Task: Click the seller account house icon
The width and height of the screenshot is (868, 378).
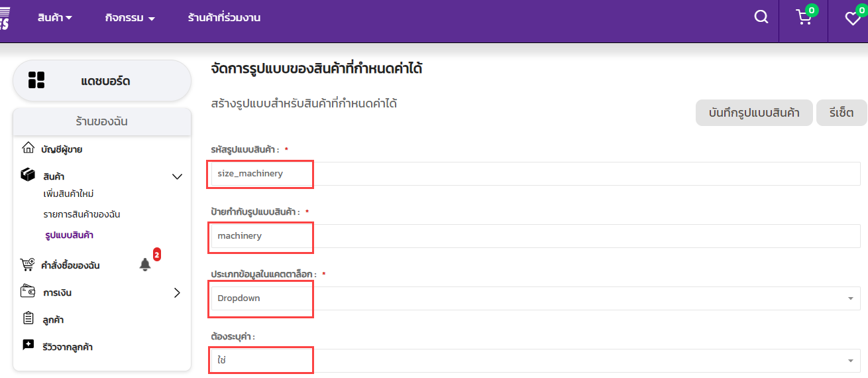Action: (x=28, y=148)
